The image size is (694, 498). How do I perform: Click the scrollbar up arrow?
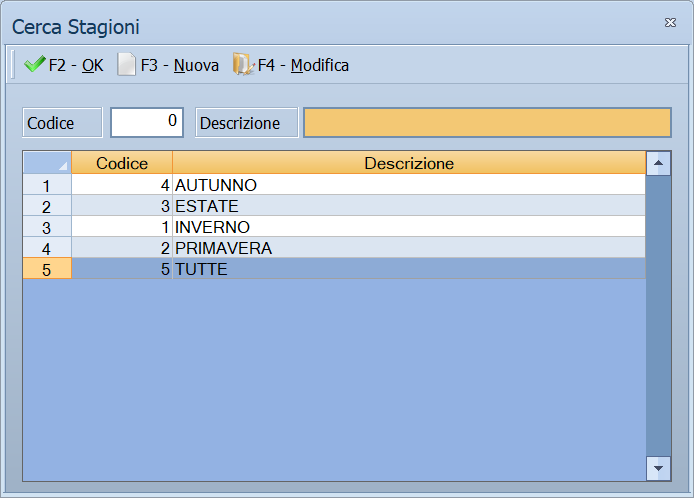[x=658, y=163]
